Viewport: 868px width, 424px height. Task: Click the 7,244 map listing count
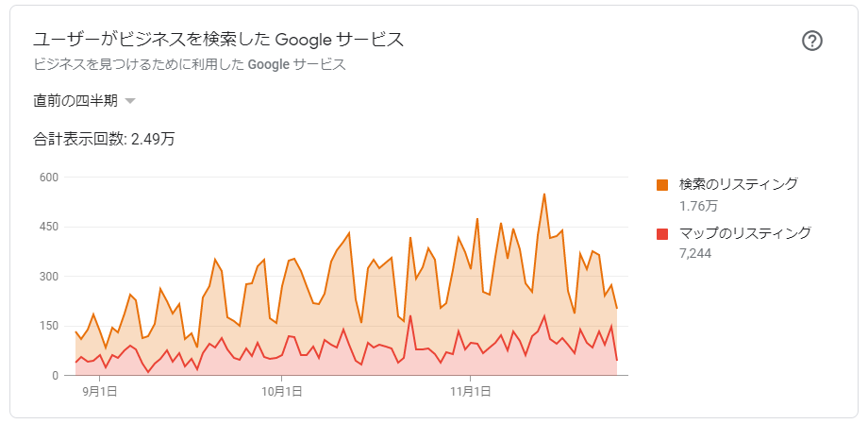[694, 254]
